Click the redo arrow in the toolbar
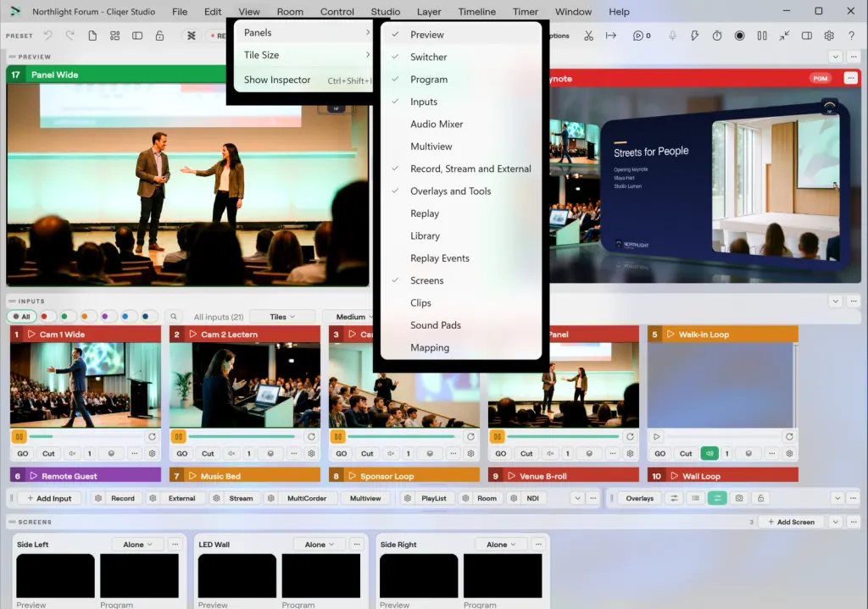 [x=70, y=36]
